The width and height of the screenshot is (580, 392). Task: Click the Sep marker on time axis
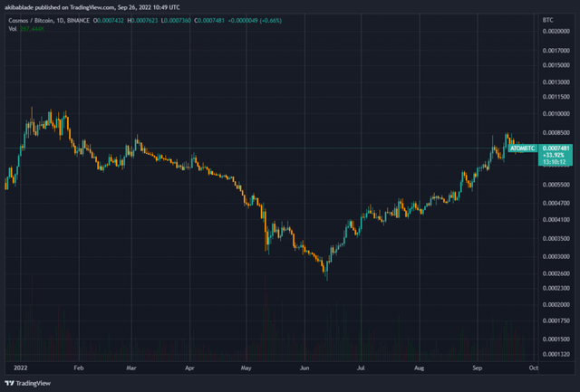[478, 368]
